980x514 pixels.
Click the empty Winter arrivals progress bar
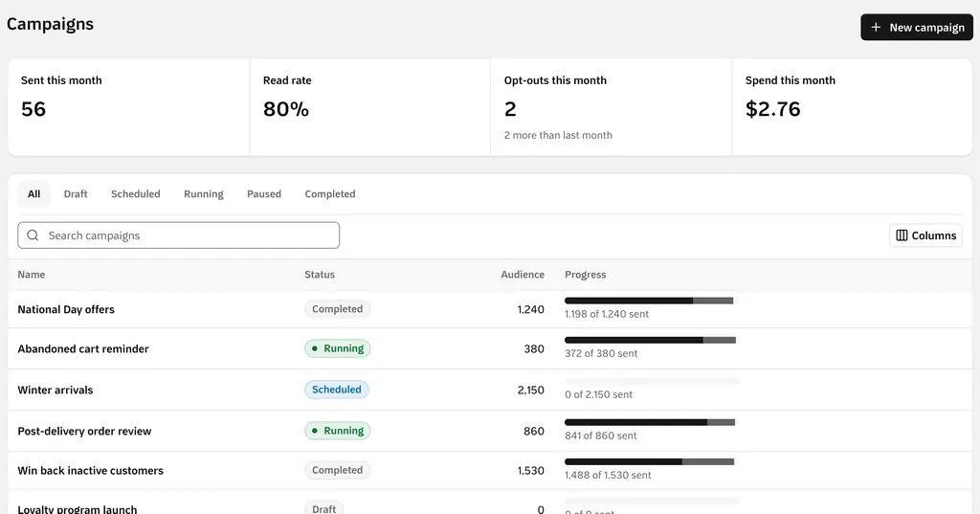(x=652, y=382)
